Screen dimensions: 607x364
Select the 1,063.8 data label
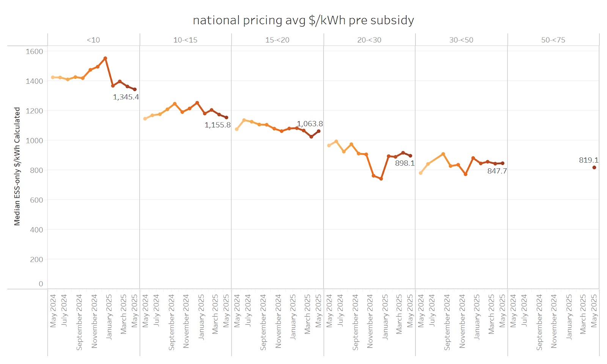(310, 124)
